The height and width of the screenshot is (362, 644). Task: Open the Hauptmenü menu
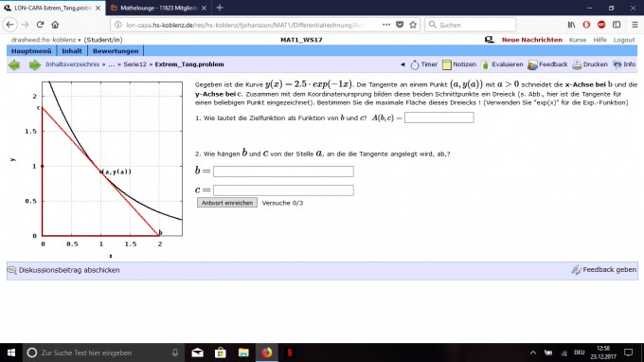31,51
